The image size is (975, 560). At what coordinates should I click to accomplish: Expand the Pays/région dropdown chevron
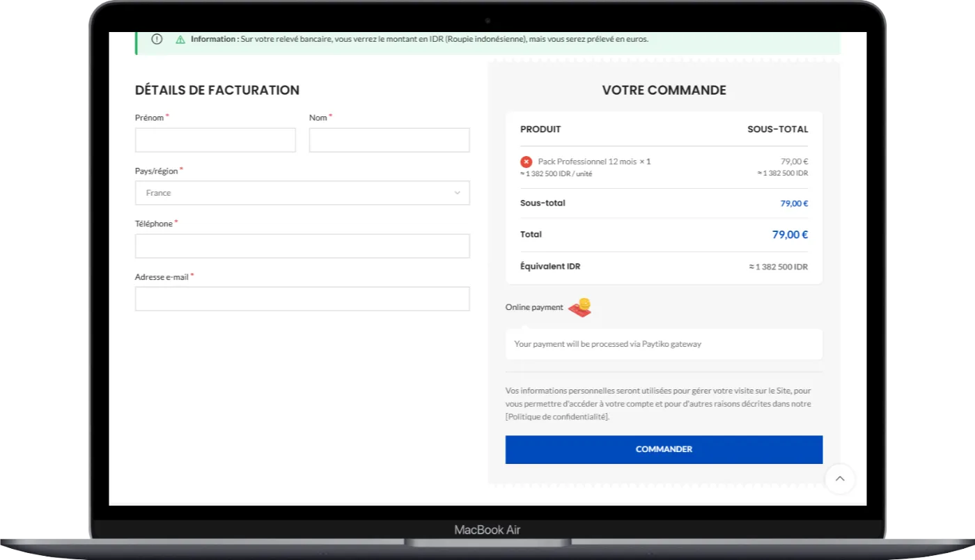[457, 193]
